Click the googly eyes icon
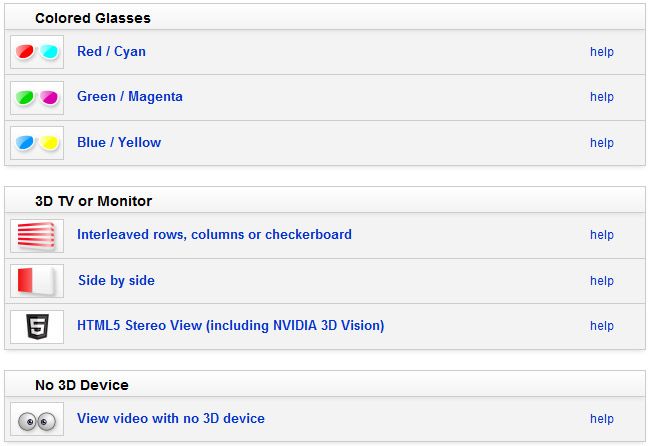Image resolution: width=649 pixels, height=446 pixels. point(37,419)
